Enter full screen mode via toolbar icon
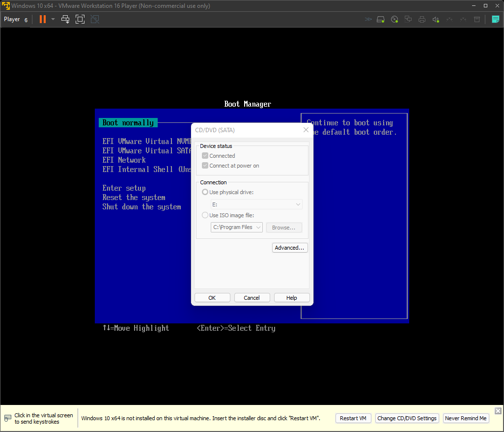Viewport: 504px width, 432px height. [x=80, y=19]
